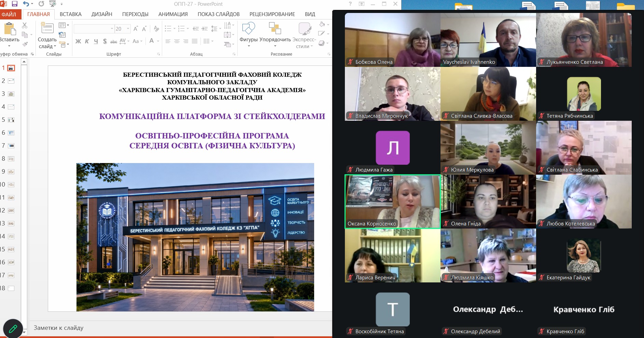The image size is (644, 338).
Task: Expand the Paragraph (Абзац) group dialog launcher
Action: (x=234, y=54)
